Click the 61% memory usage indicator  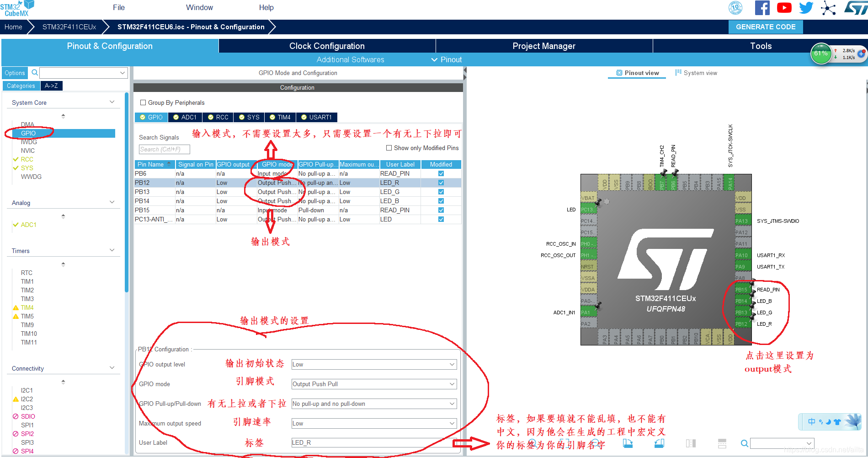point(821,54)
